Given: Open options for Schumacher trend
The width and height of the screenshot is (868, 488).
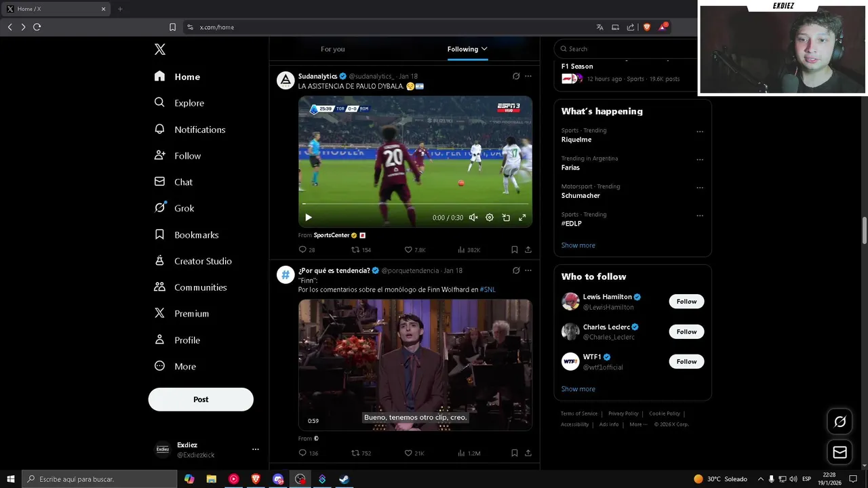Looking at the screenshot, I should tap(700, 188).
